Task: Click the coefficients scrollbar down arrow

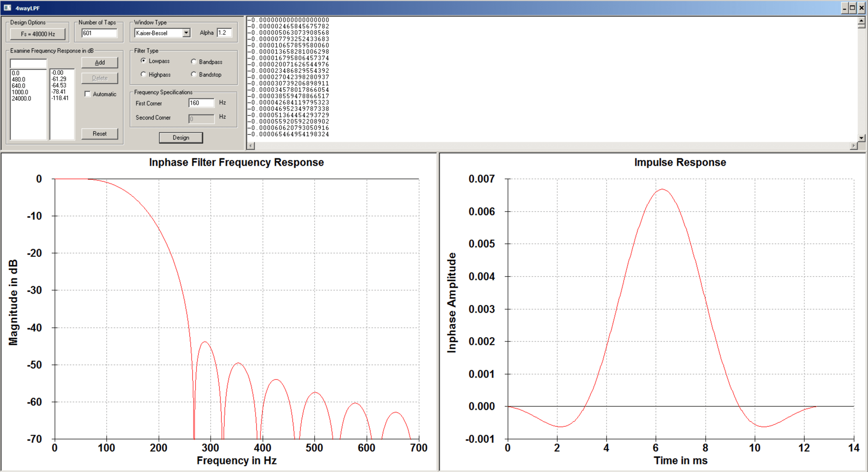Action: (x=861, y=138)
